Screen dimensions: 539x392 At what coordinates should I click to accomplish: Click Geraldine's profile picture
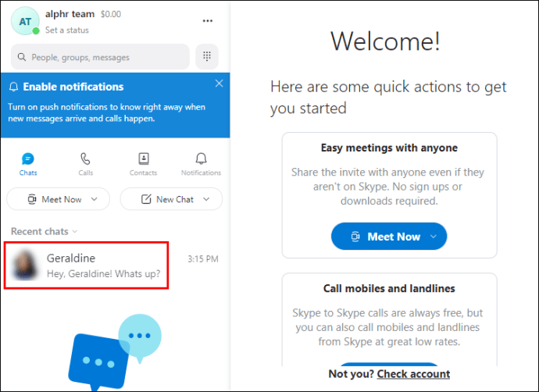[x=25, y=265]
